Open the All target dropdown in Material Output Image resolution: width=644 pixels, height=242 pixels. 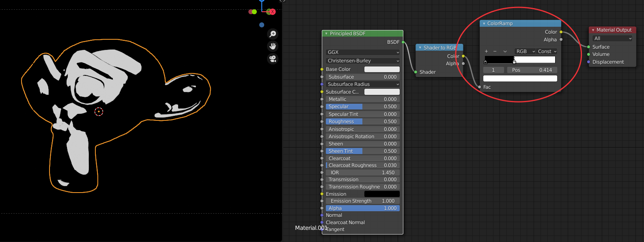[x=612, y=39]
